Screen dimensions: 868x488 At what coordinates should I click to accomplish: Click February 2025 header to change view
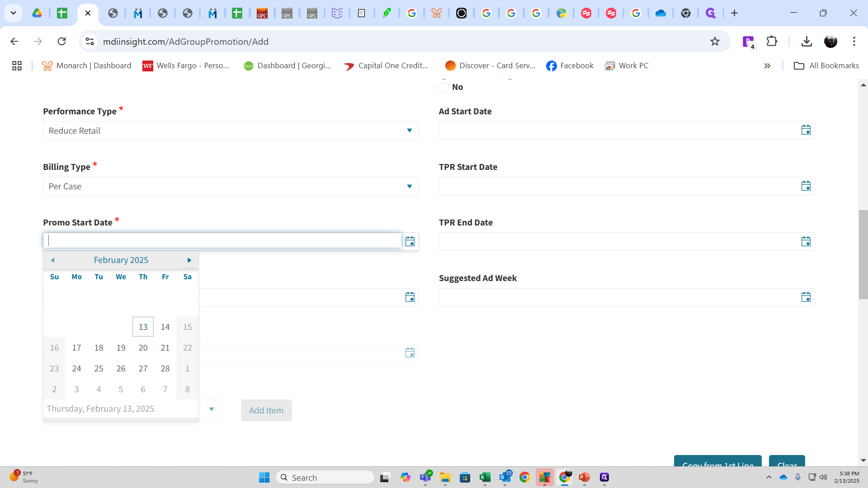(121, 260)
